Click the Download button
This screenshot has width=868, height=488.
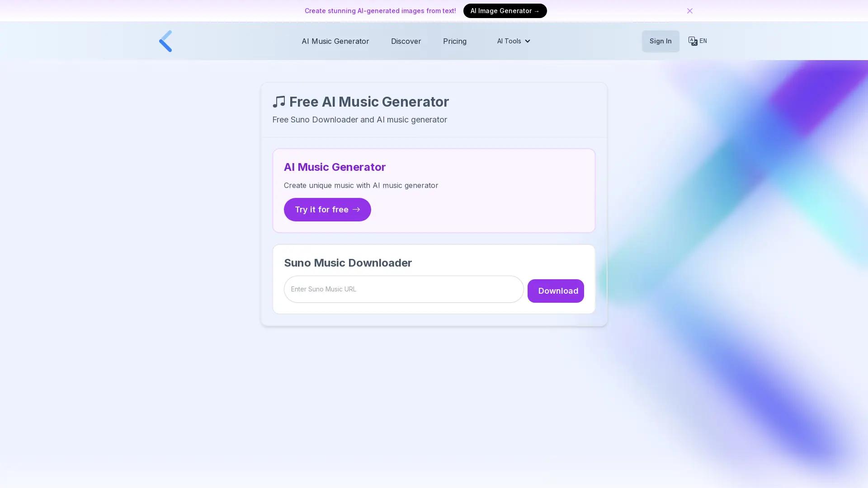point(556,291)
